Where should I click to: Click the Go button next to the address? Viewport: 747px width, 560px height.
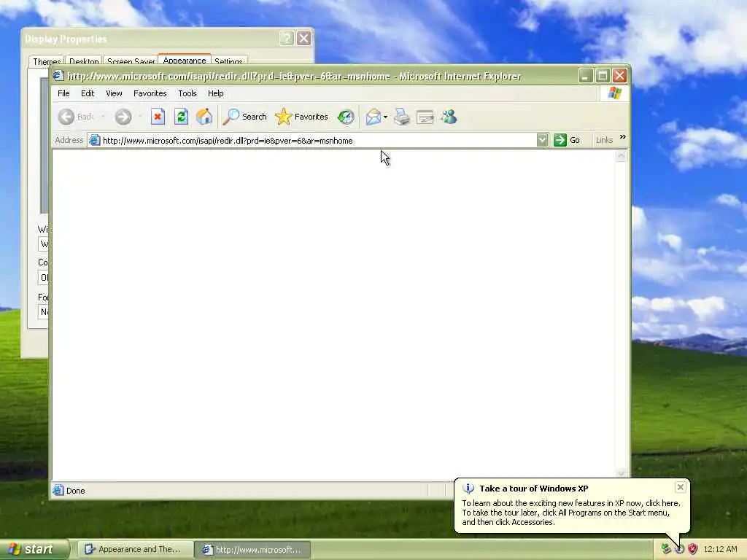click(x=567, y=140)
